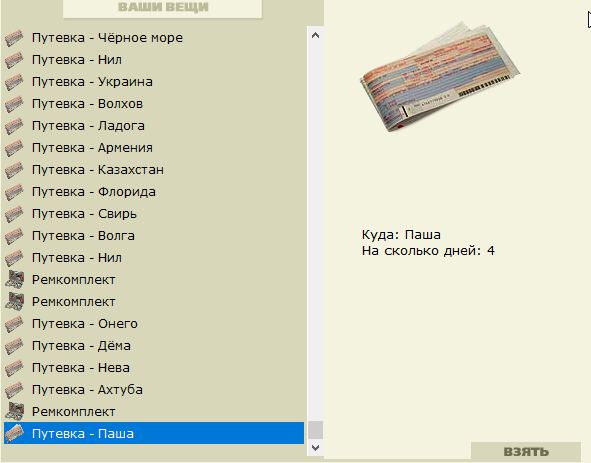Viewport: 591px width, 463px height.
Task: Click ticket icon beside Путевка - Флорида
Action: tap(14, 192)
